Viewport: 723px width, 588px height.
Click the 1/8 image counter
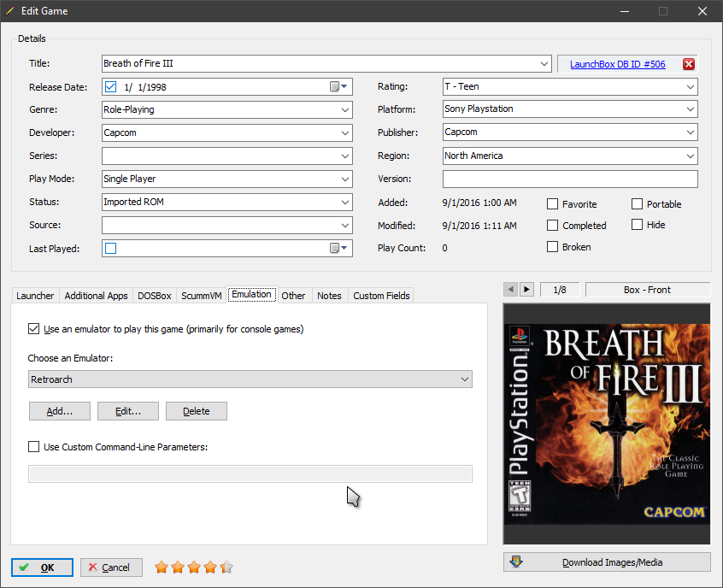click(x=560, y=290)
